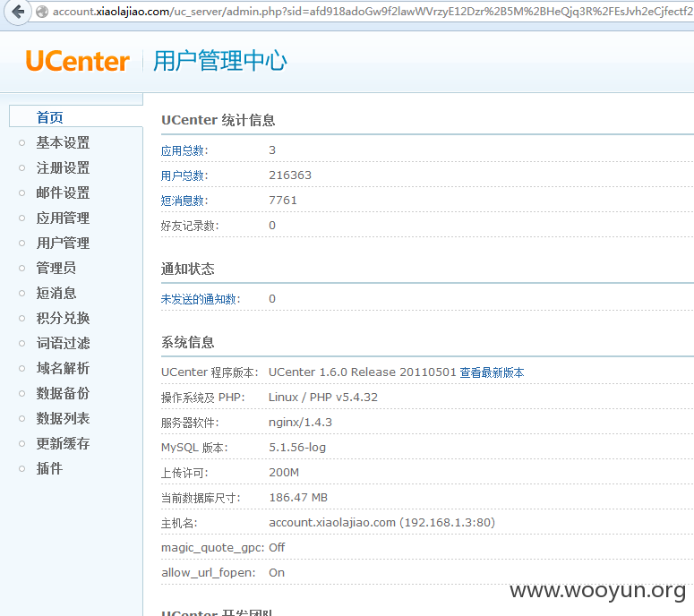Click the magic_quote_gpc Off value
The image size is (694, 616).
tap(277, 548)
